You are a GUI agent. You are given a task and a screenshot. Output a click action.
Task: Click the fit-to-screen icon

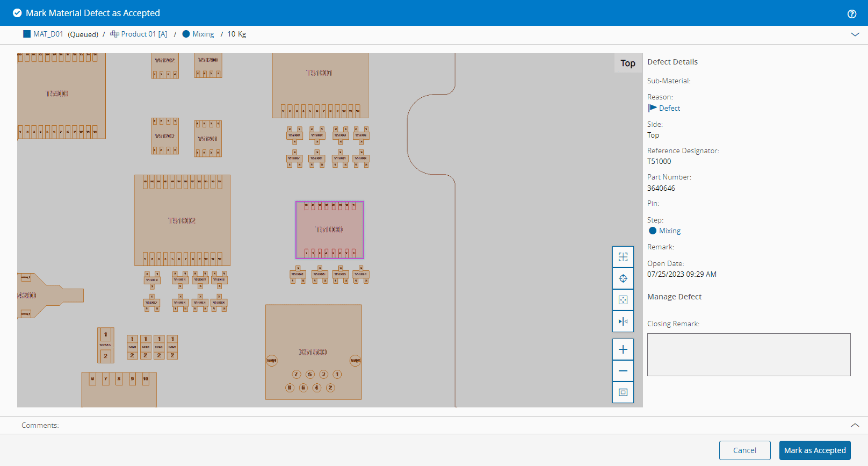(623, 392)
